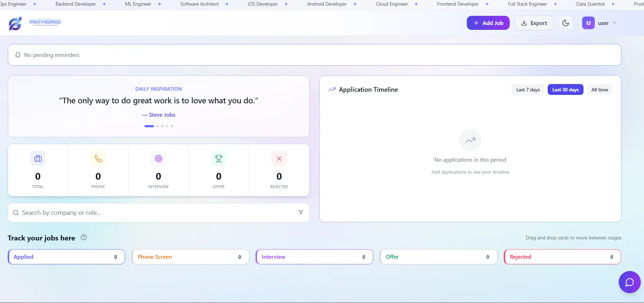Jump to second quote carousel dot
The image size is (644, 303).
pyautogui.click(x=157, y=126)
